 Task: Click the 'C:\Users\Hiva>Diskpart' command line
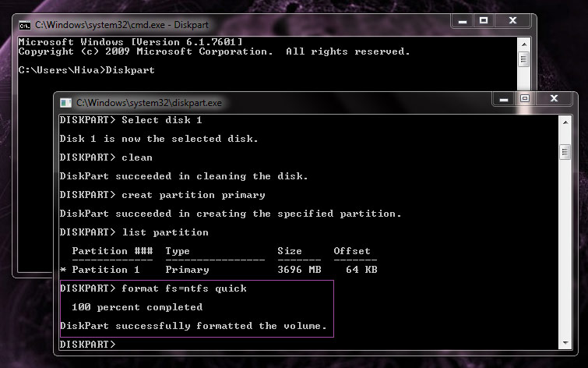tap(86, 70)
